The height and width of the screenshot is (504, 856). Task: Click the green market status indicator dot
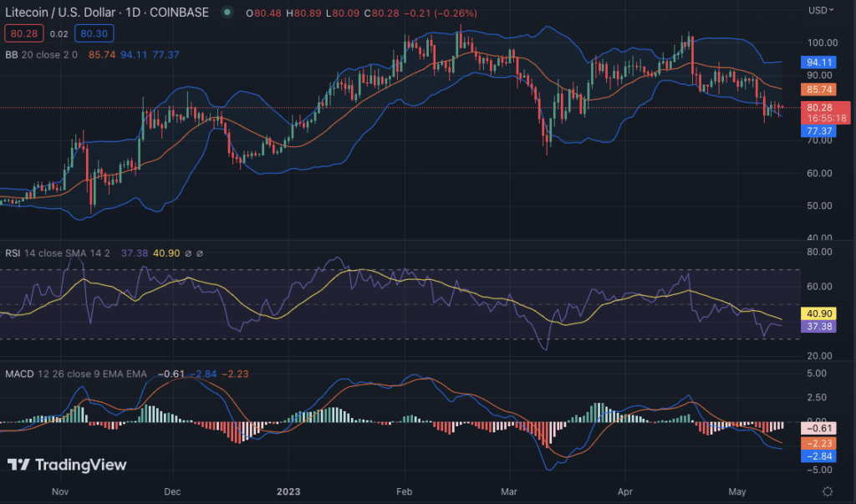(x=227, y=13)
